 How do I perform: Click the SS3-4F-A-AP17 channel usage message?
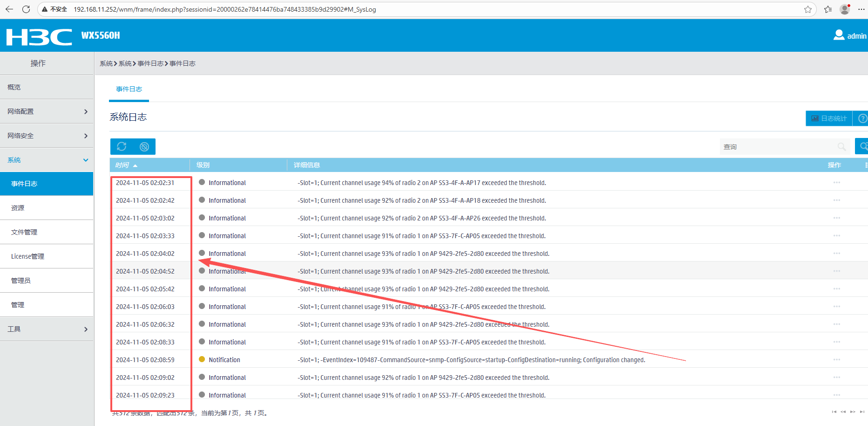click(422, 183)
